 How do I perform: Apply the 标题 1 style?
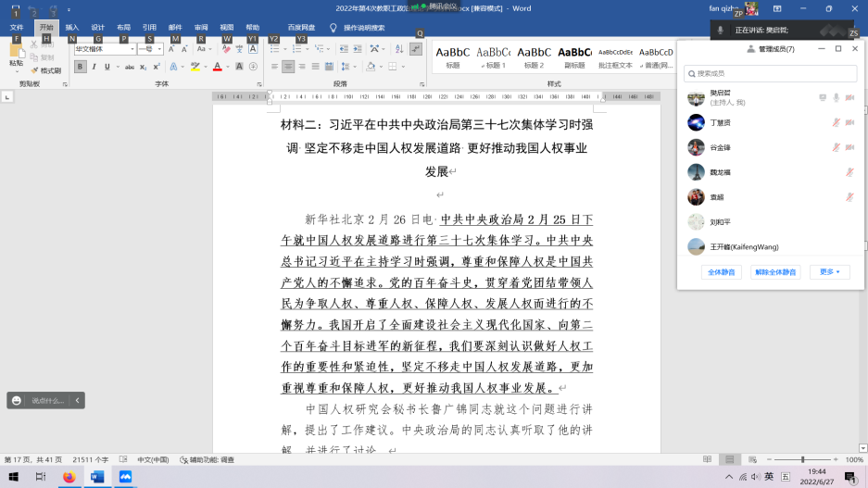pos(493,57)
